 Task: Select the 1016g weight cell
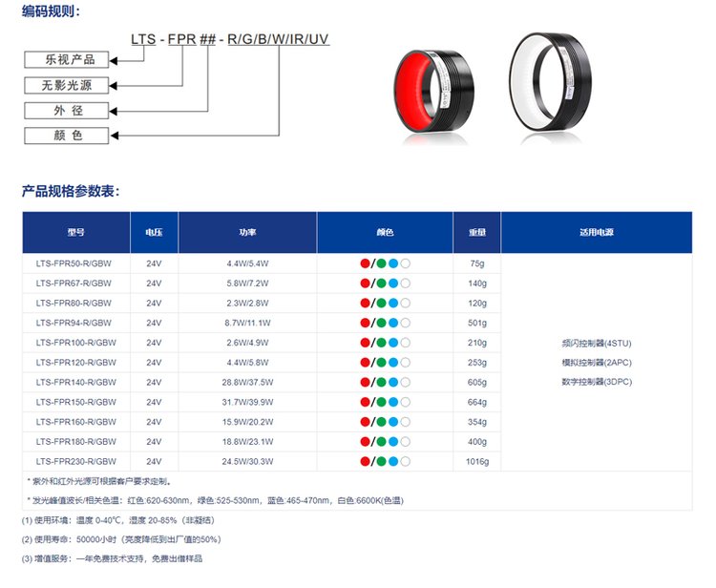(x=477, y=461)
